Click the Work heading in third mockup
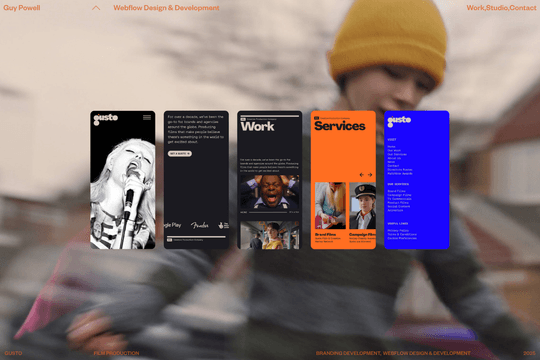Viewport: 540px width, 360px height. (257, 127)
